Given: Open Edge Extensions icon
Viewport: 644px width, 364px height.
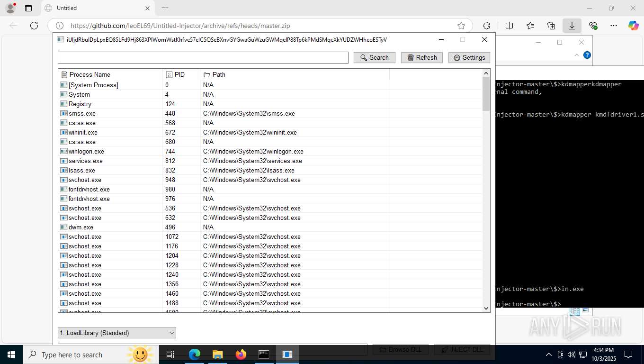Looking at the screenshot, I should tap(486, 26).
